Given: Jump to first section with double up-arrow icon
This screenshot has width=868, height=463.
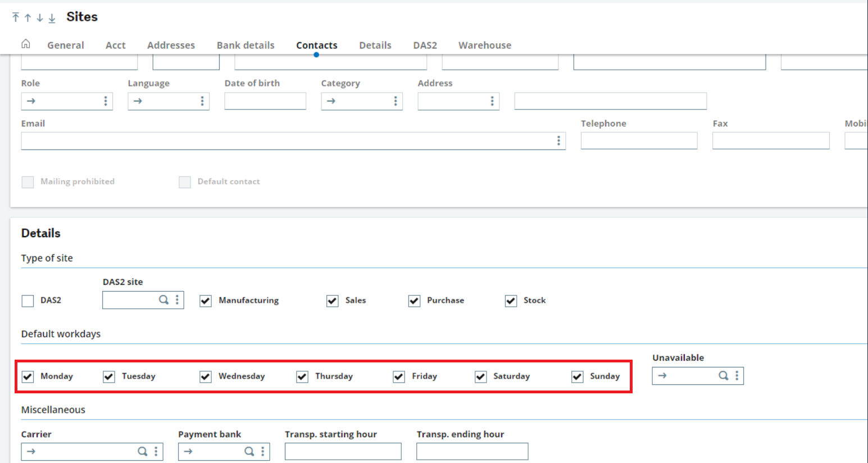Looking at the screenshot, I should tap(16, 17).
